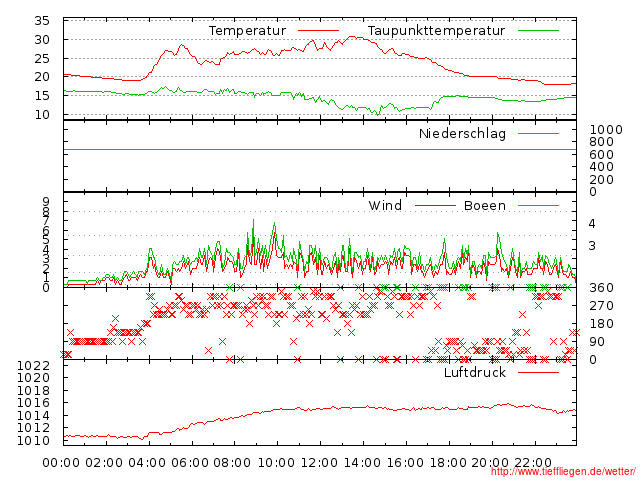Click the 30 temperature axis value
Image resolution: width=640 pixels, height=480 pixels.
(42, 40)
